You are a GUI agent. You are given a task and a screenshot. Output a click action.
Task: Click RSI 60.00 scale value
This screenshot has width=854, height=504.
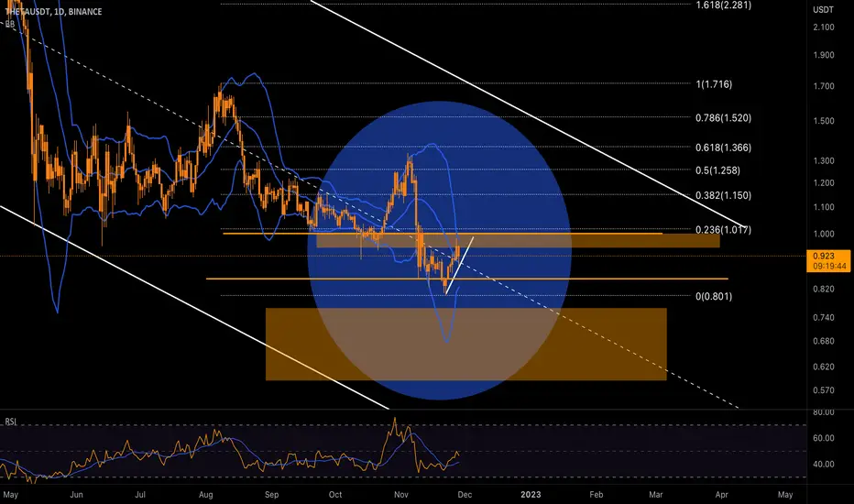point(824,438)
